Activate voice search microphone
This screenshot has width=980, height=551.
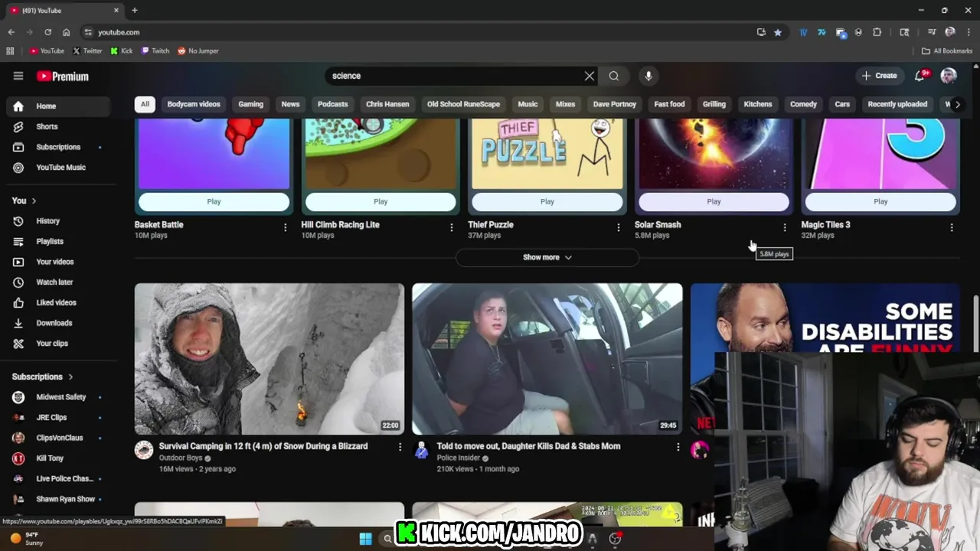coord(648,76)
